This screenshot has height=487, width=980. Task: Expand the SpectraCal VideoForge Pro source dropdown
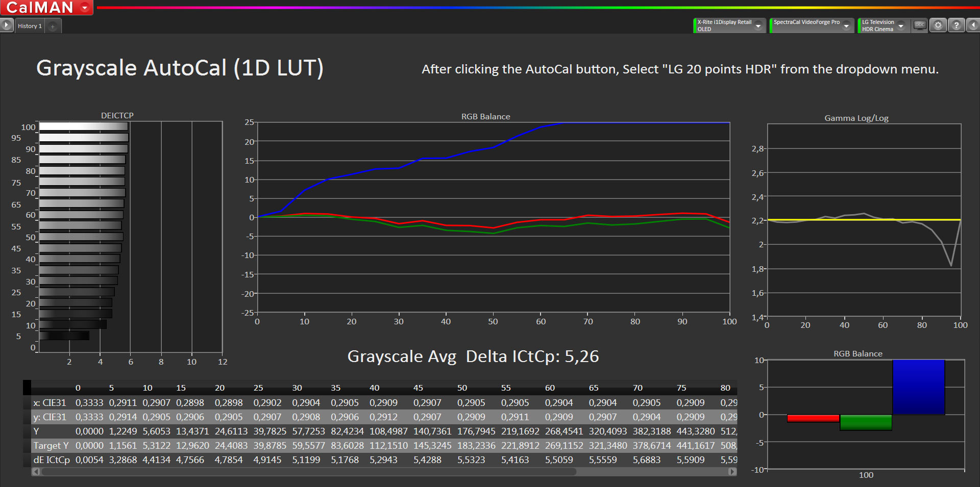pos(847,25)
